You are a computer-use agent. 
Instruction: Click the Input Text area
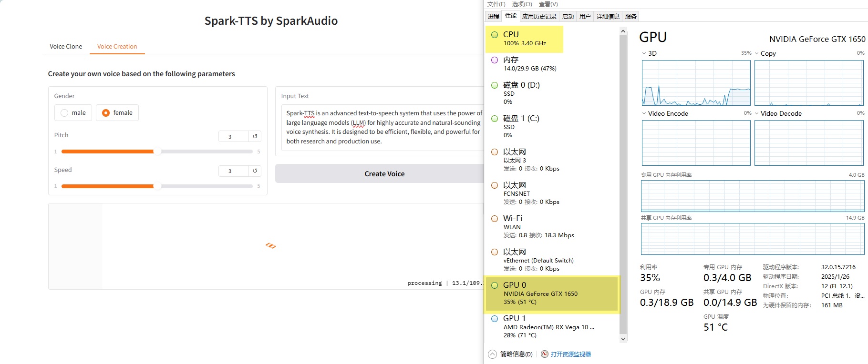click(382, 127)
